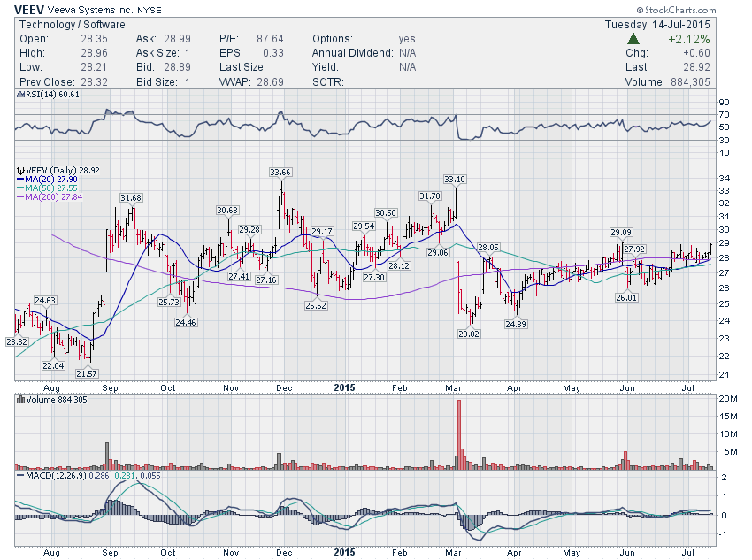The image size is (752, 560).
Task: Click the 30.50 January high label
Action: click(x=386, y=213)
